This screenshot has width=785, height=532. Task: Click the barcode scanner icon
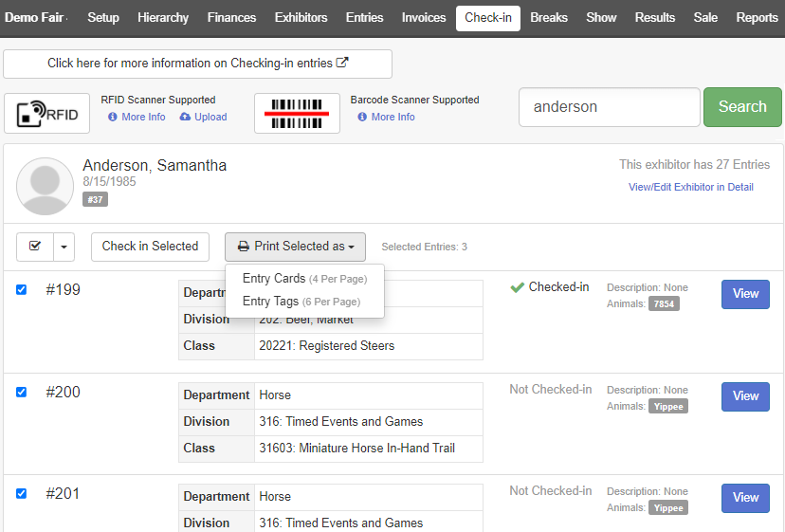tap(297, 114)
